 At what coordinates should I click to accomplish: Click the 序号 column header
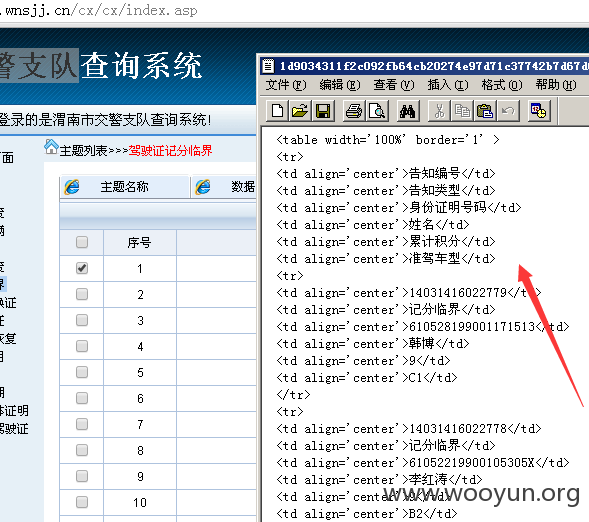click(x=139, y=243)
